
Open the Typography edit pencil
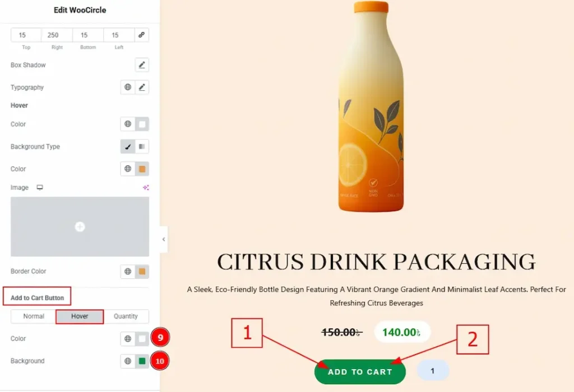point(142,87)
